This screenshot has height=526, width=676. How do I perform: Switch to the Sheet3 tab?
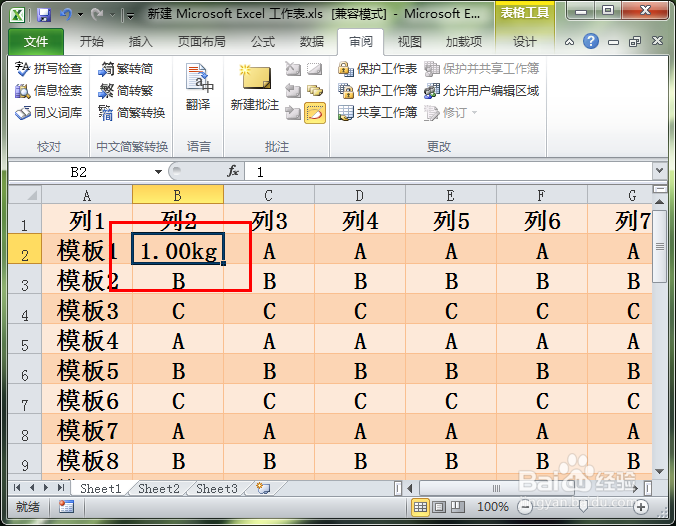[x=217, y=488]
